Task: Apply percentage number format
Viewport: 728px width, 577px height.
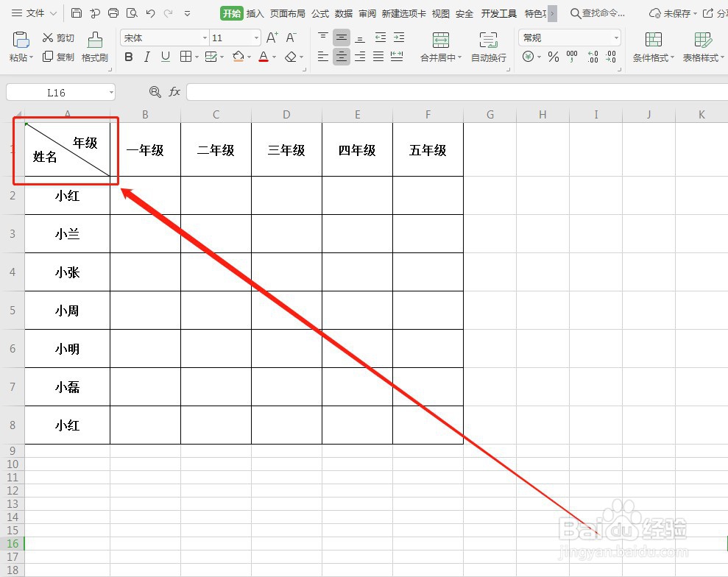Action: pyautogui.click(x=554, y=57)
